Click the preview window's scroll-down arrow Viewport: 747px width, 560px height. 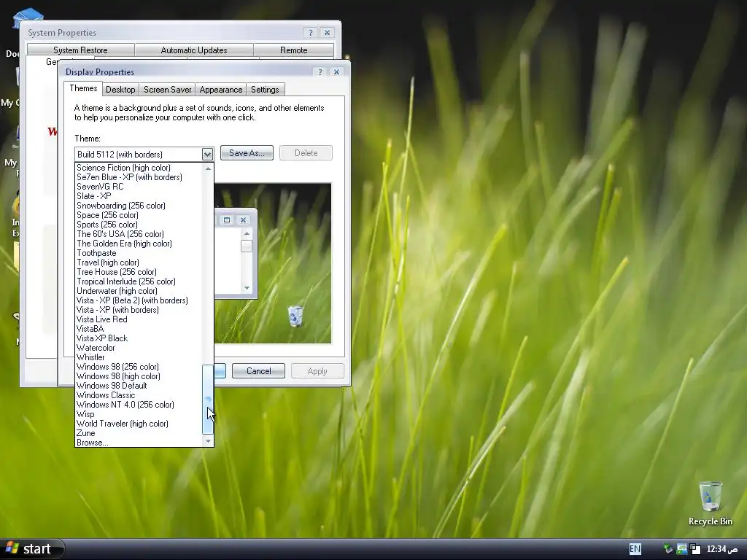coord(247,287)
